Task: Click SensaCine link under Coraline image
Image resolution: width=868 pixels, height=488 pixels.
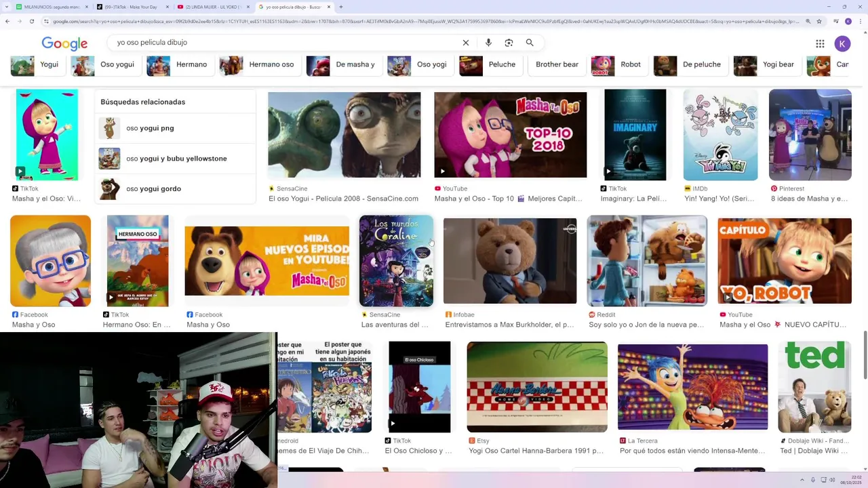Action: pyautogui.click(x=384, y=314)
